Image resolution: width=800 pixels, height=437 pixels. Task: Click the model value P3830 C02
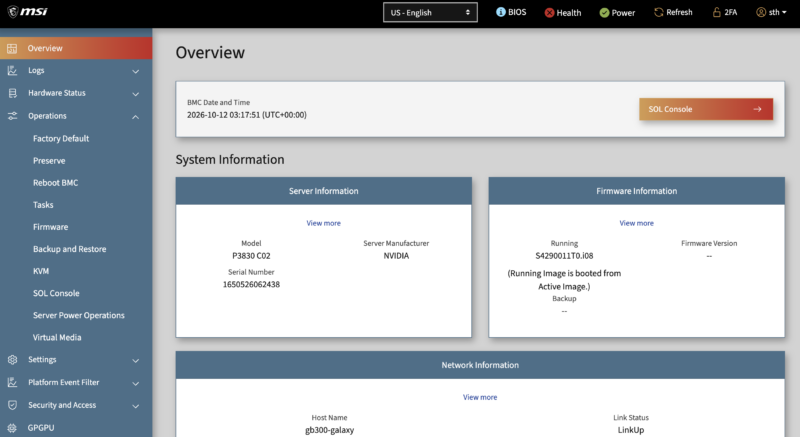tap(251, 255)
